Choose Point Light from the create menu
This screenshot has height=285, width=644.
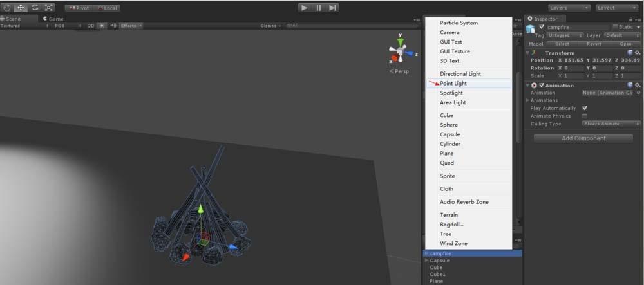[468, 83]
